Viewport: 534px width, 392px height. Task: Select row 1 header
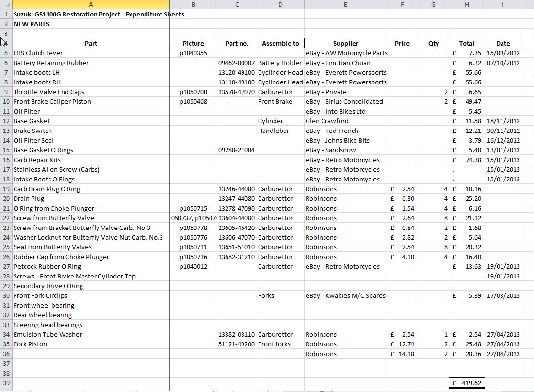tap(6, 14)
